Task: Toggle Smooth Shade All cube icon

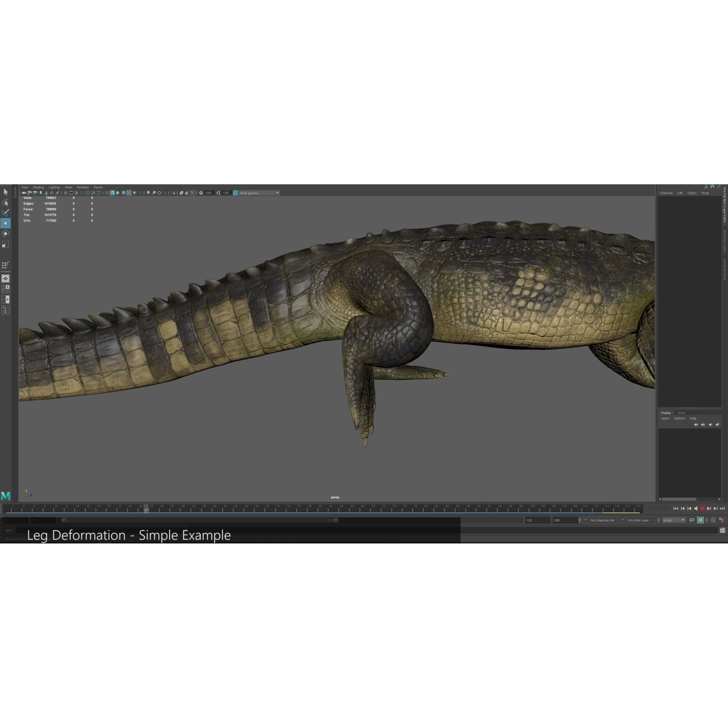Action: [x=112, y=193]
